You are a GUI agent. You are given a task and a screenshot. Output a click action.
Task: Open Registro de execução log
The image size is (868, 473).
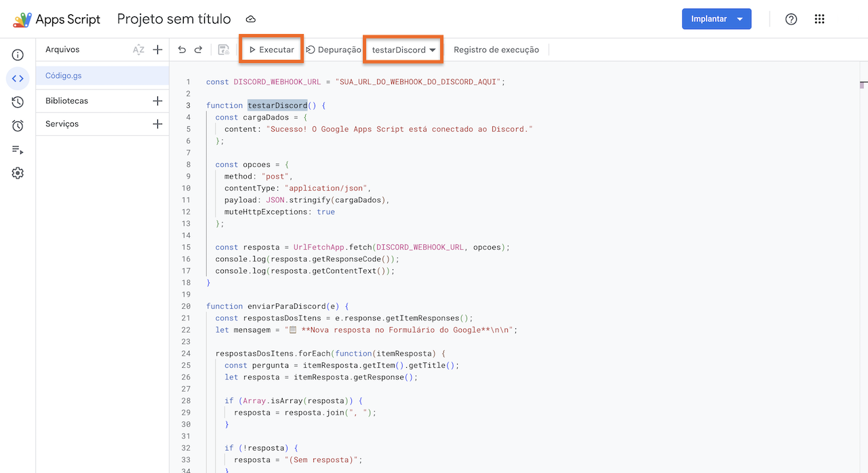[496, 50]
